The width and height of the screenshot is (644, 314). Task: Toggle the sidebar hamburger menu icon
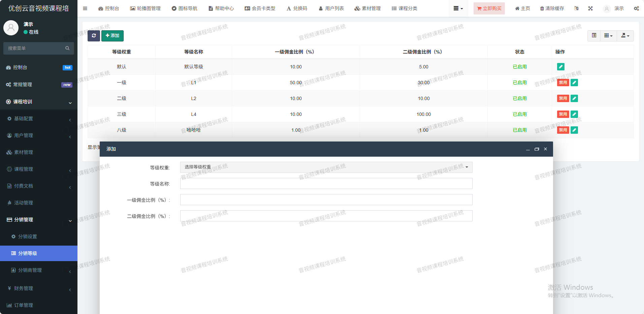tap(85, 8)
